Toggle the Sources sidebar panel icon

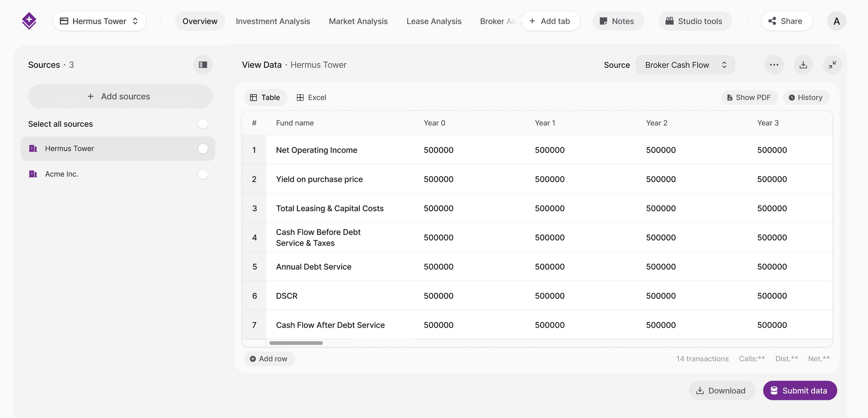203,64
